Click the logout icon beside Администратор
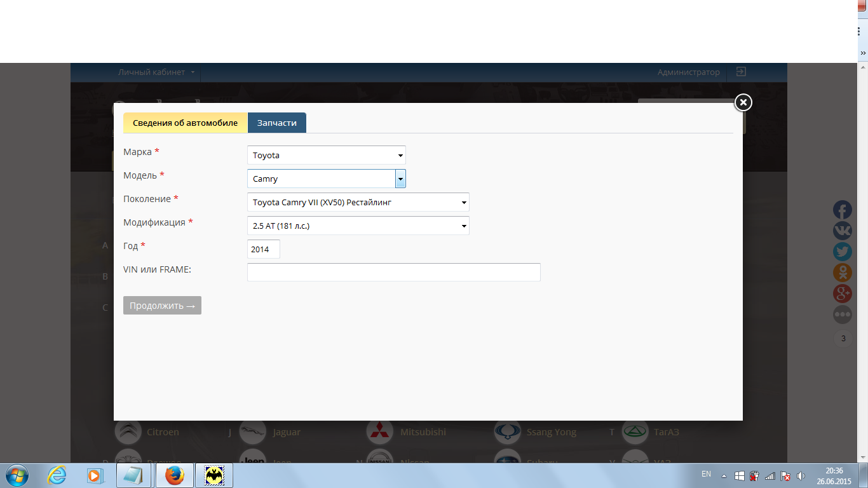Screen dimensions: 868x488 click(x=740, y=72)
